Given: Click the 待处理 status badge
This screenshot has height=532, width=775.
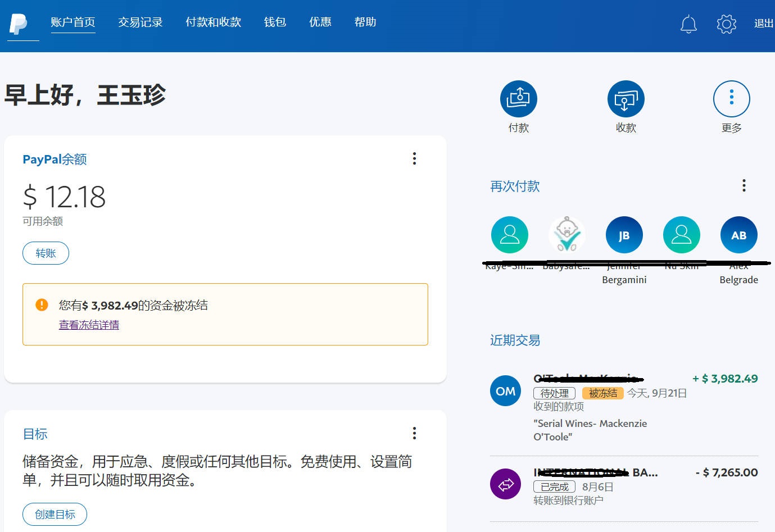Looking at the screenshot, I should pos(554,393).
